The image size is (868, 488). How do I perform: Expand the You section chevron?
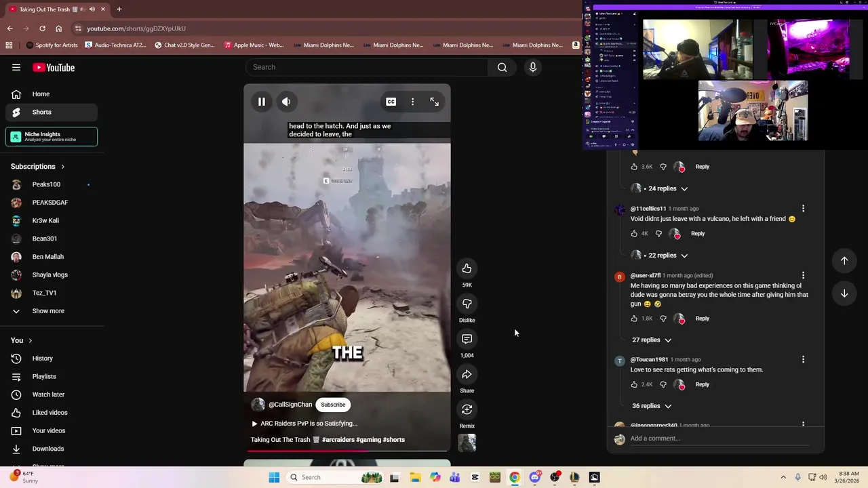30,340
